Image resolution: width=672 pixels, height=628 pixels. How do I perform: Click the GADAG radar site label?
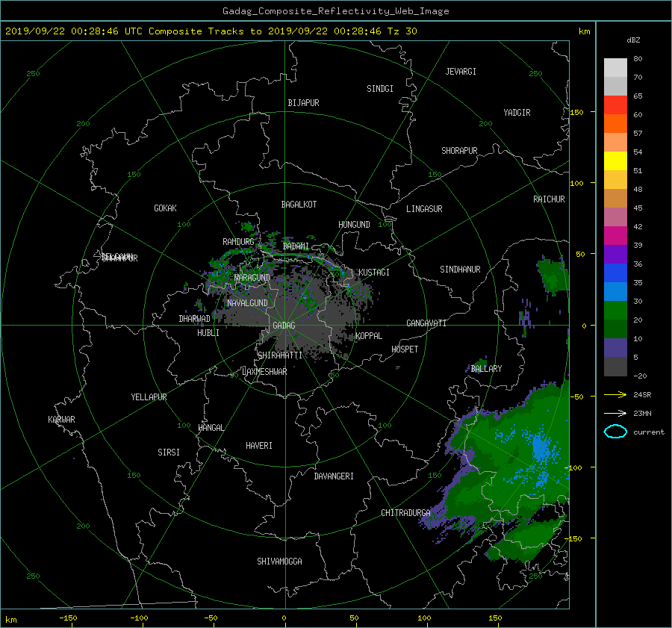[284, 326]
